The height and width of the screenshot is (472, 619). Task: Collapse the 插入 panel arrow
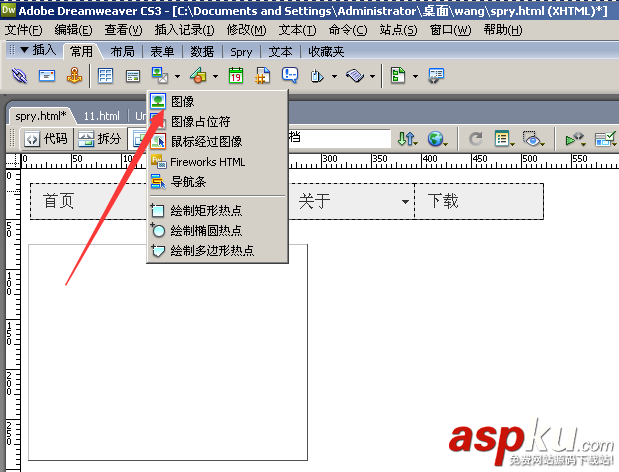(x=24, y=50)
